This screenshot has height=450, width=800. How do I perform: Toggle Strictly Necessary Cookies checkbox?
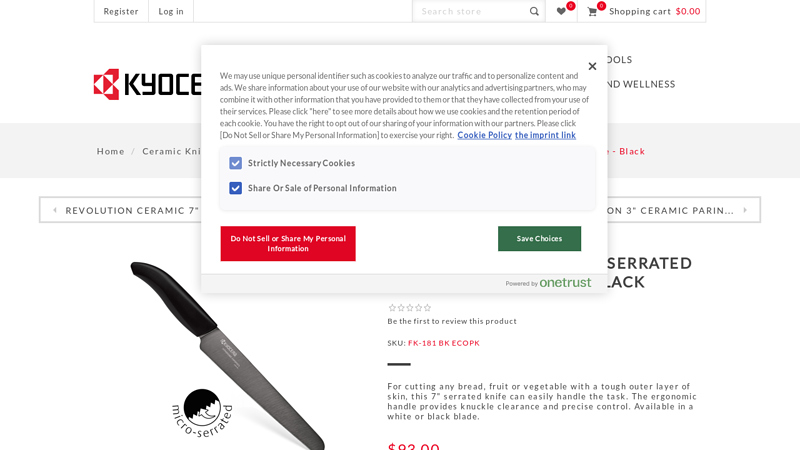235,163
